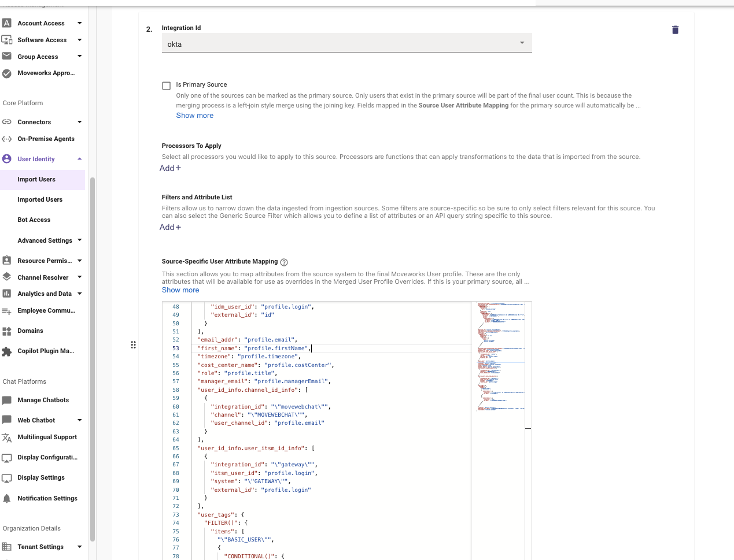The image size is (734, 560).
Task: Expand the Advanced Settings arrow
Action: coord(80,240)
